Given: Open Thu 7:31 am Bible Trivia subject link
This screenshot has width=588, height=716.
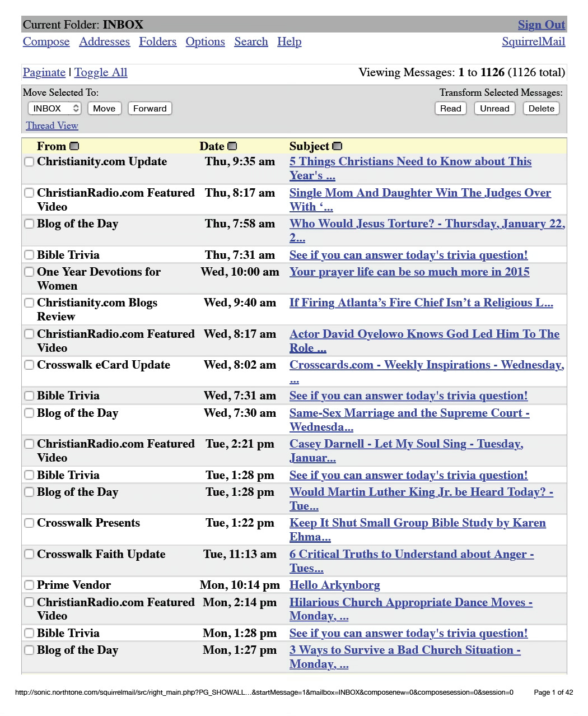Looking at the screenshot, I should tap(408, 255).
